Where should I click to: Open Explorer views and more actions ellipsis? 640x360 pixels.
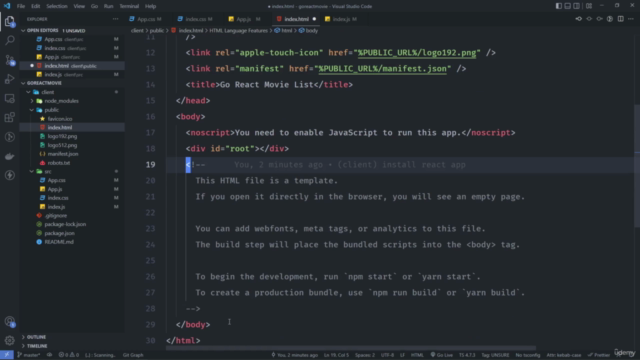click(x=116, y=19)
